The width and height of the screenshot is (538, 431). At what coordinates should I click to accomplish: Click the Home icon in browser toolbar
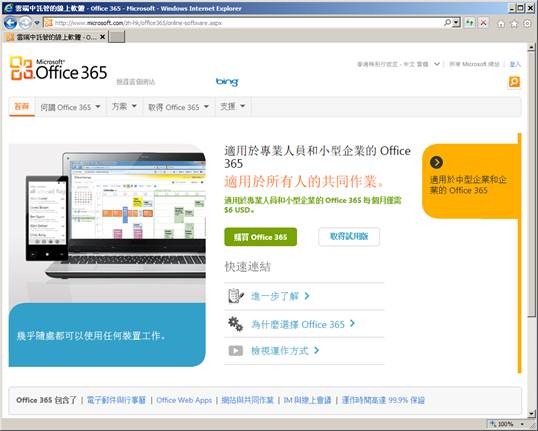[x=501, y=24]
